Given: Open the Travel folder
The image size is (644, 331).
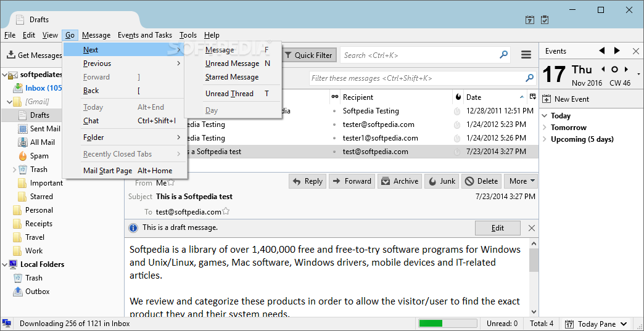Looking at the screenshot, I should click(35, 237).
